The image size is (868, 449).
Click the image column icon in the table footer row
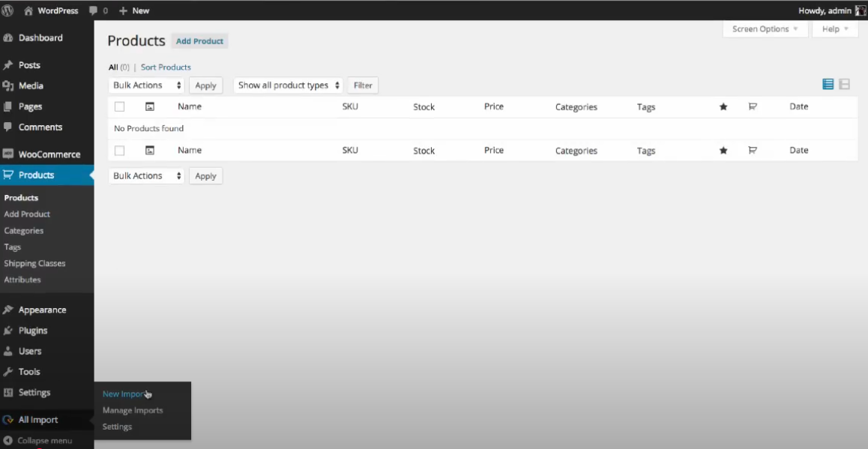coord(149,151)
